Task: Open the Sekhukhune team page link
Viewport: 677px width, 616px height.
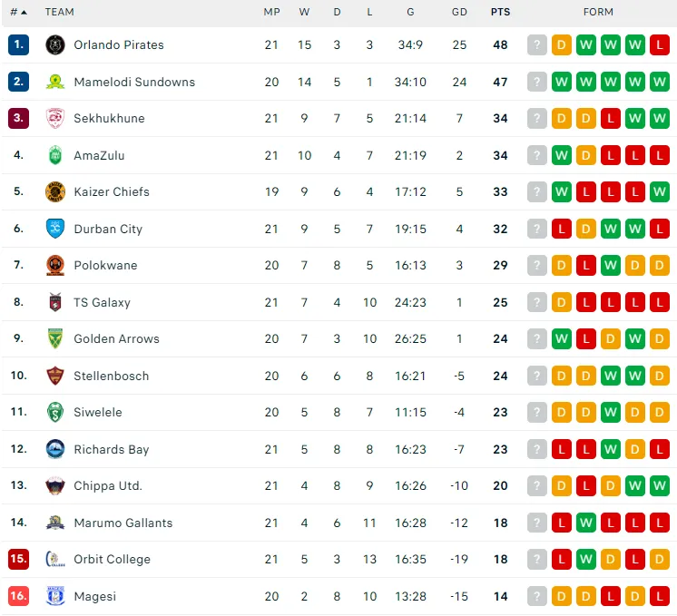Action: tap(109, 118)
